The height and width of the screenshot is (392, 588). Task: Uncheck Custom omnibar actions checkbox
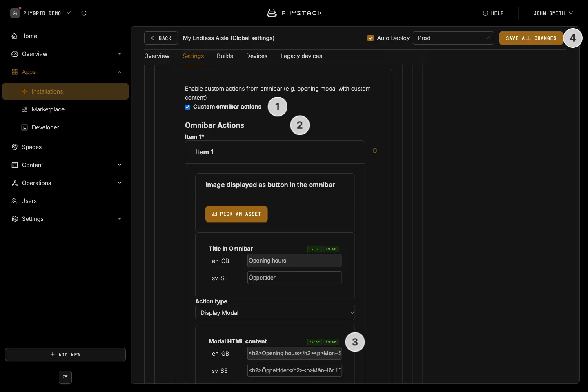point(188,107)
